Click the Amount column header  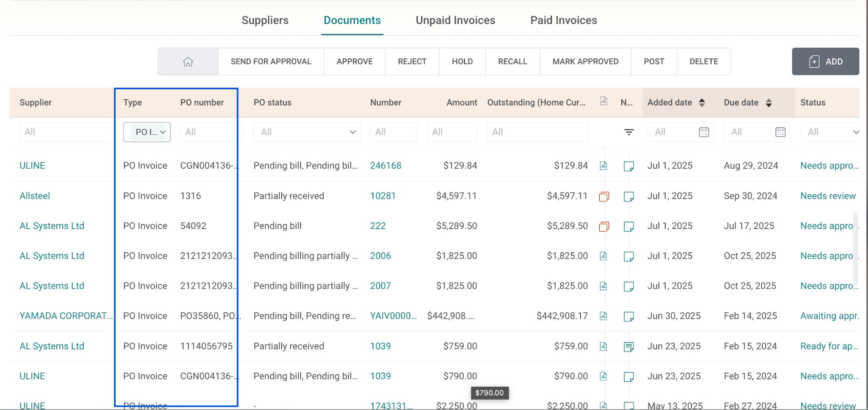point(462,102)
